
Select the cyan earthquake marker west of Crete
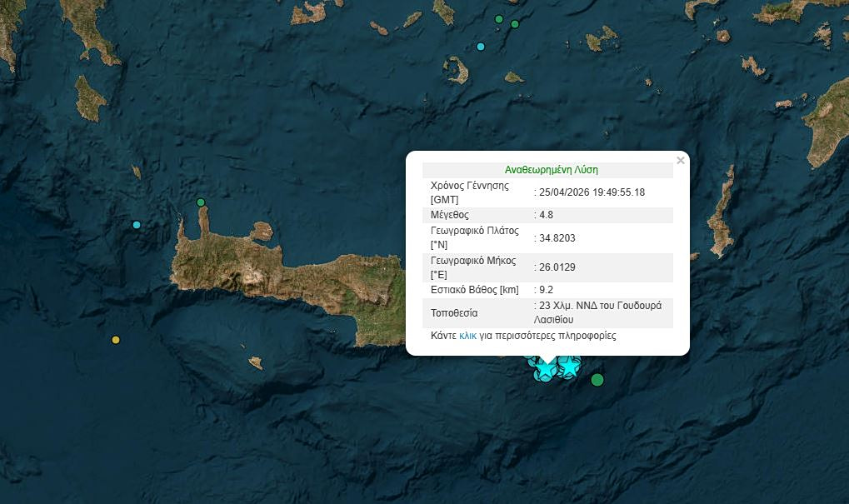pos(137,225)
